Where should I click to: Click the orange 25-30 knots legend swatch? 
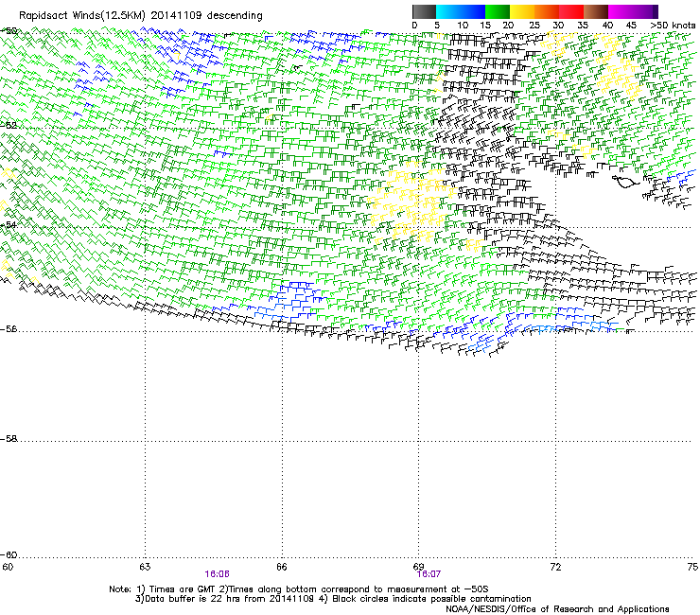point(547,11)
